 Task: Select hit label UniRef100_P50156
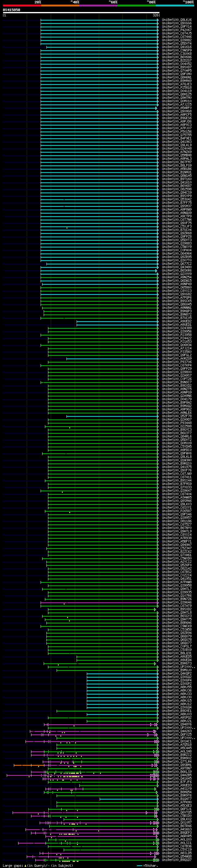point(177,131)
